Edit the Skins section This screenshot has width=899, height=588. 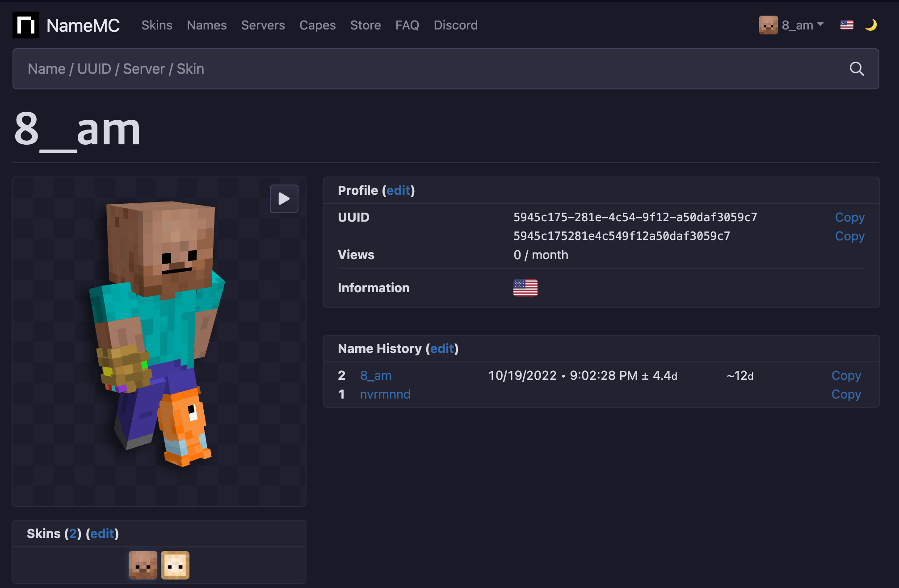[x=102, y=533]
